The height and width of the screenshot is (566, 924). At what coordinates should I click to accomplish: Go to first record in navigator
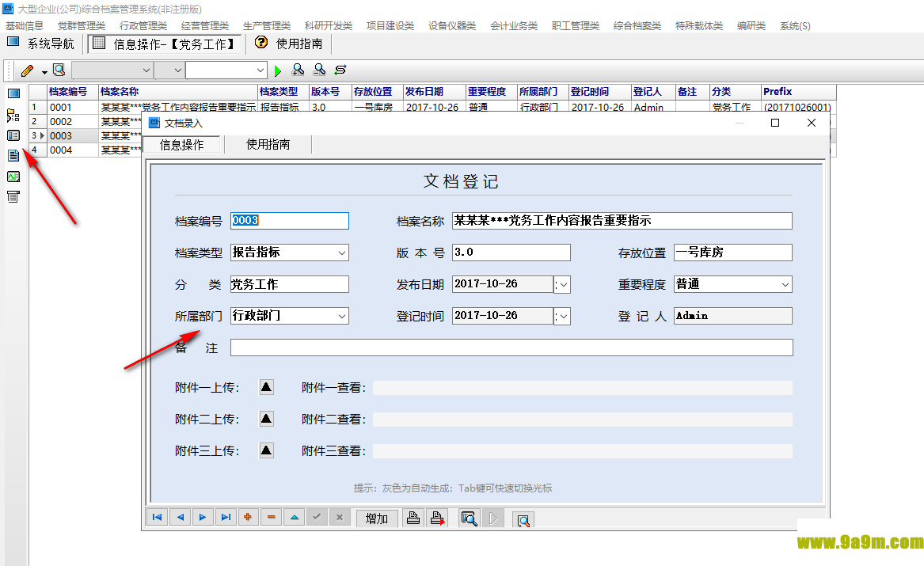[158, 517]
